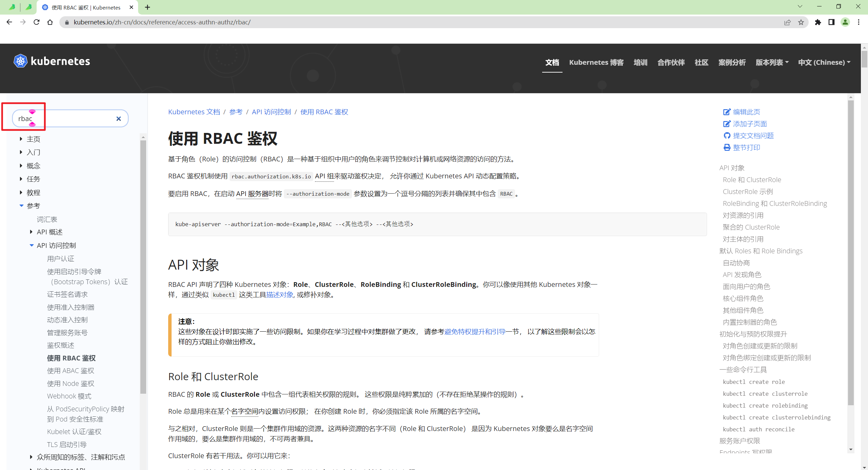Click the 名字空间 glossary term link
Screen dimensions: 868x470
[244, 411]
